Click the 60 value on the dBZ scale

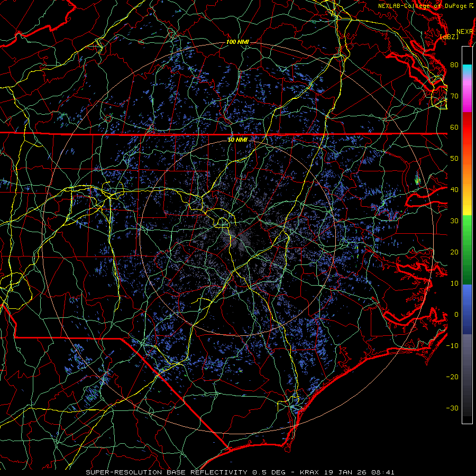pos(454,127)
